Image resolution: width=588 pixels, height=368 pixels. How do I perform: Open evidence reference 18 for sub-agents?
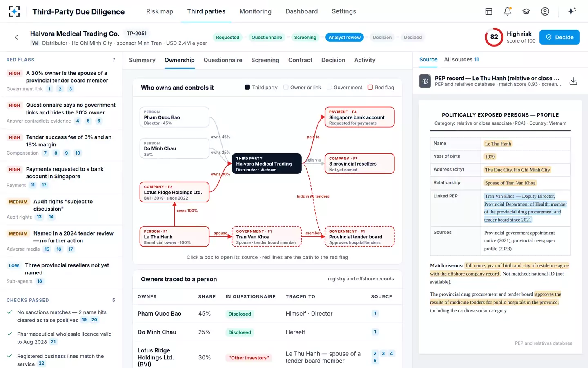pyautogui.click(x=40, y=281)
